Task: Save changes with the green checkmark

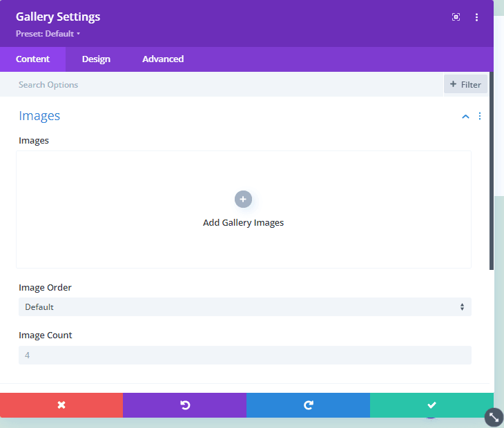Action: (432, 405)
